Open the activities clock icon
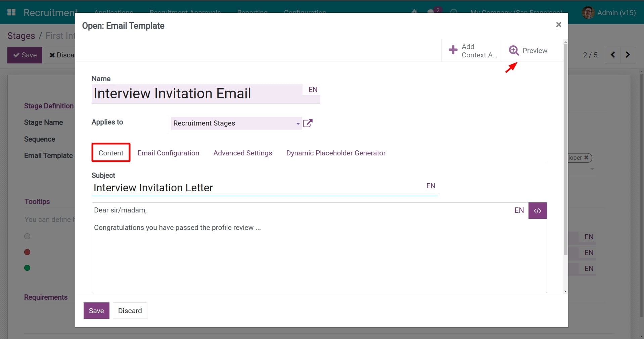The image size is (644, 339). [454, 12]
